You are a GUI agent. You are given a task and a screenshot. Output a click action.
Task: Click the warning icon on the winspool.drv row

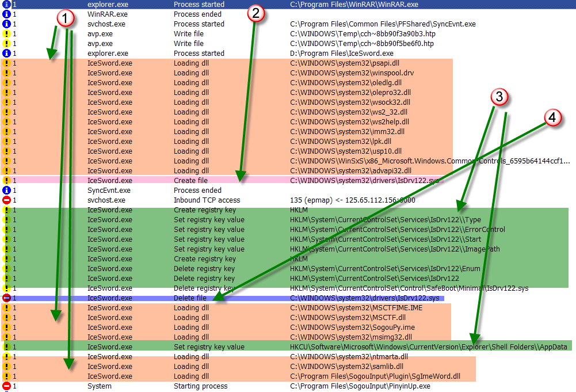6,73
